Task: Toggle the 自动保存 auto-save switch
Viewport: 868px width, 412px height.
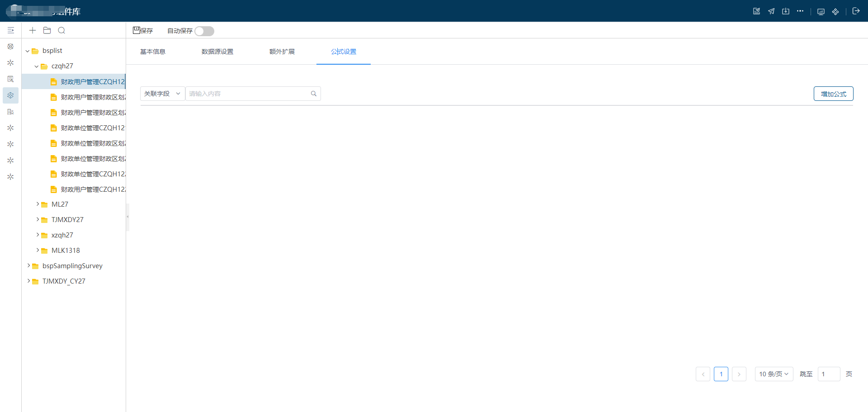Action: point(204,31)
